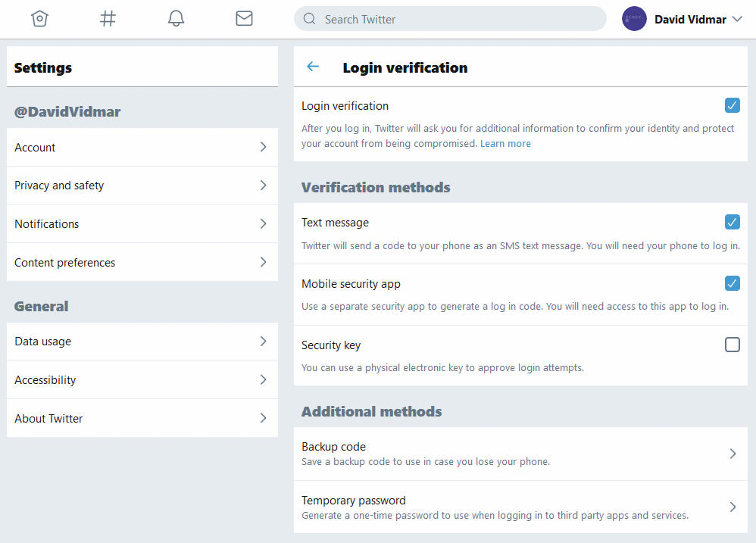Click into the Search Twitter field
The image size is (756, 543).
[x=450, y=19]
